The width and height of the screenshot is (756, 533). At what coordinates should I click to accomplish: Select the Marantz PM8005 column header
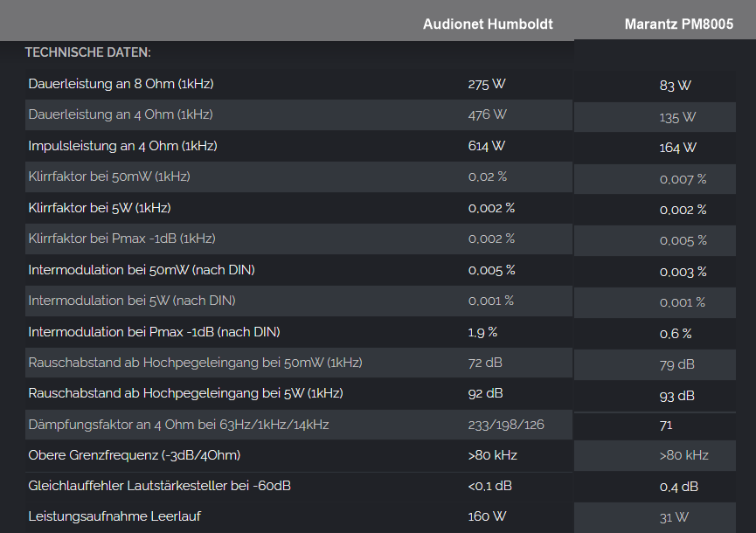pos(679,24)
